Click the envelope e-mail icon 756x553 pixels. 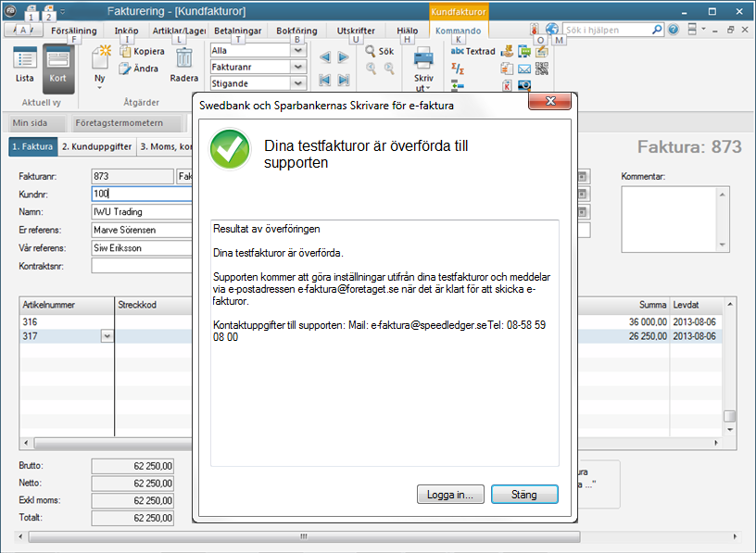tap(524, 69)
